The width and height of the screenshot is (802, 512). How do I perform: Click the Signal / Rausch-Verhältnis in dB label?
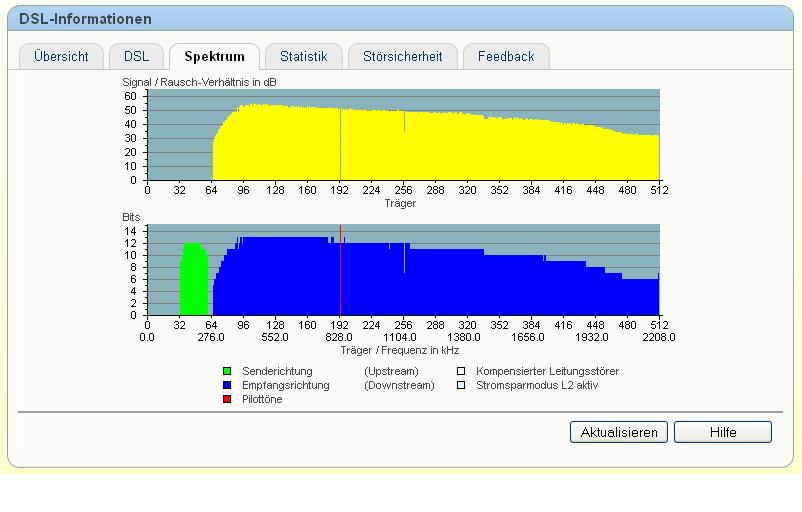(199, 82)
